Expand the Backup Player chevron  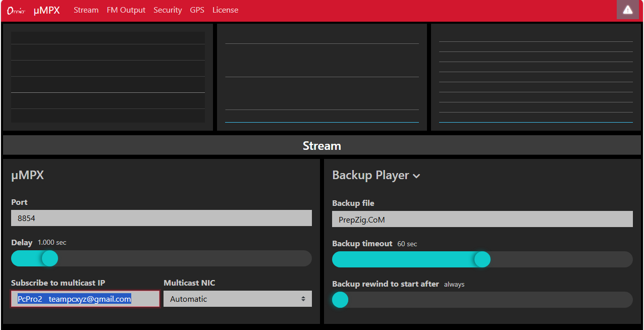pos(416,176)
